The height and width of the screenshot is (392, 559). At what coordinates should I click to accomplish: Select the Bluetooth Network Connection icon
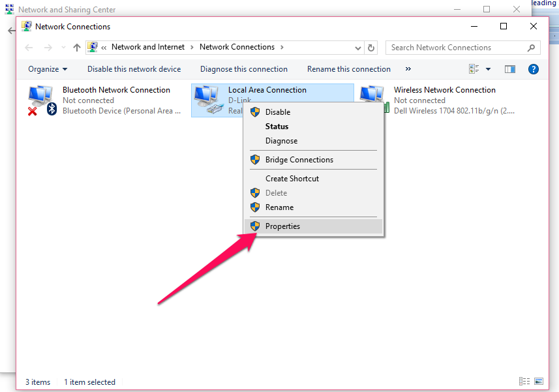click(x=42, y=100)
